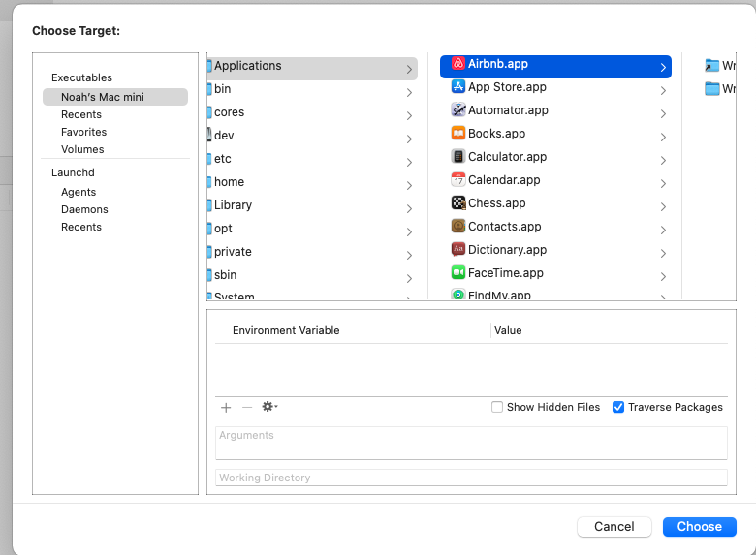Uncheck the Traverse Packages checkbox
This screenshot has width=756, height=555.
click(618, 408)
